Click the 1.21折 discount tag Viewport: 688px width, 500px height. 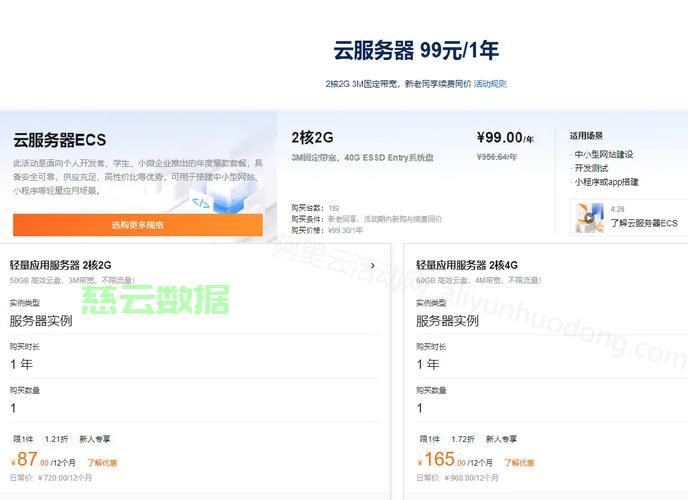(56, 439)
